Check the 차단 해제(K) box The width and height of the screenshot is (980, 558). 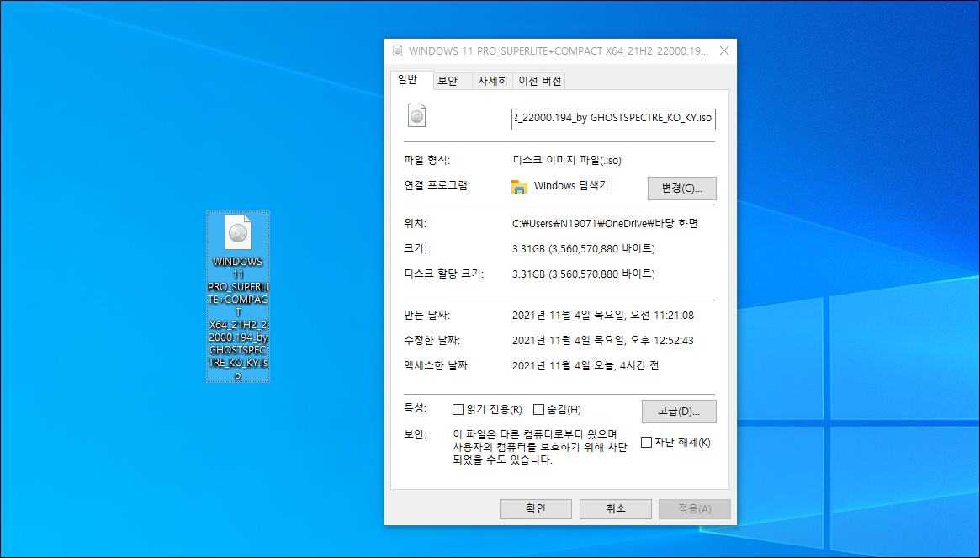pos(647,442)
